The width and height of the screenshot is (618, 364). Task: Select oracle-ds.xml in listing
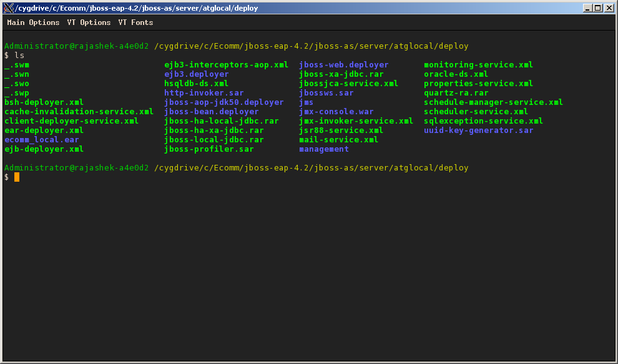(456, 74)
